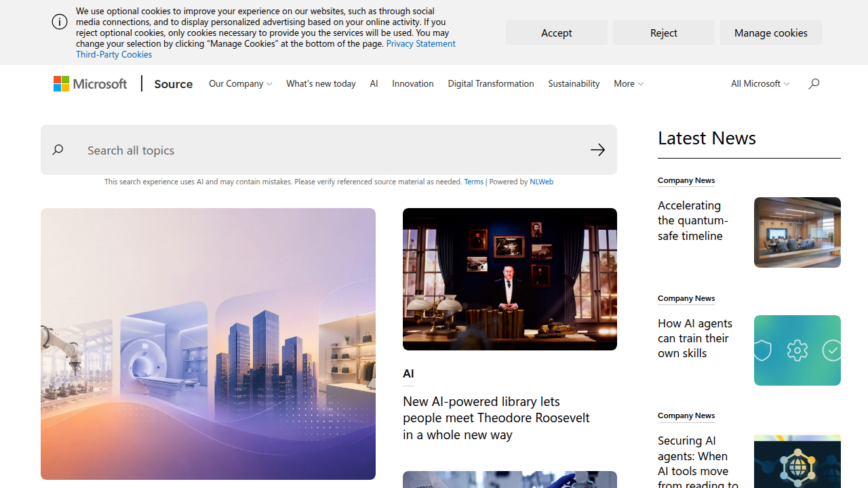Viewport: 868px width, 488px height.
Task: Open the Privacy Statement link
Action: pyautogui.click(x=420, y=43)
